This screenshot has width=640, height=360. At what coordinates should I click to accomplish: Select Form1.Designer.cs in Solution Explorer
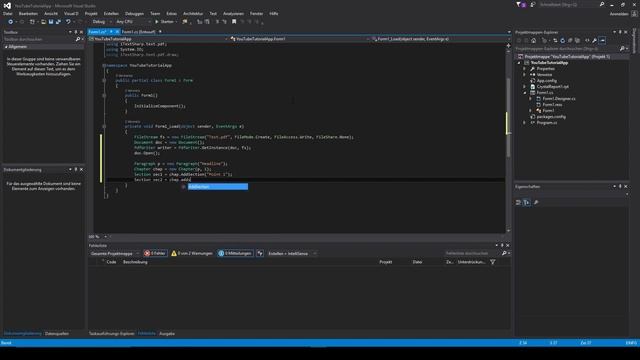click(559, 99)
